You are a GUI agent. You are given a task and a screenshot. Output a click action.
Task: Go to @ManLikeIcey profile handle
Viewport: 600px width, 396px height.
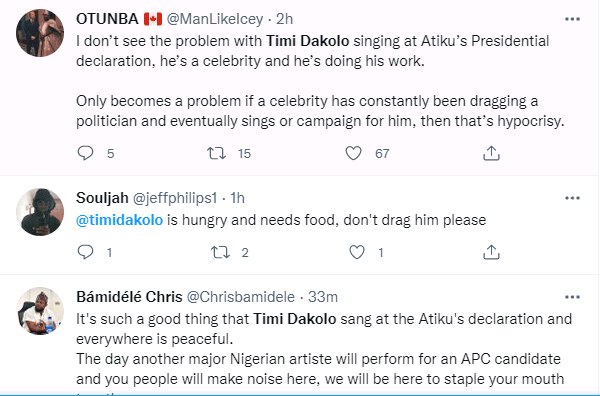point(215,19)
